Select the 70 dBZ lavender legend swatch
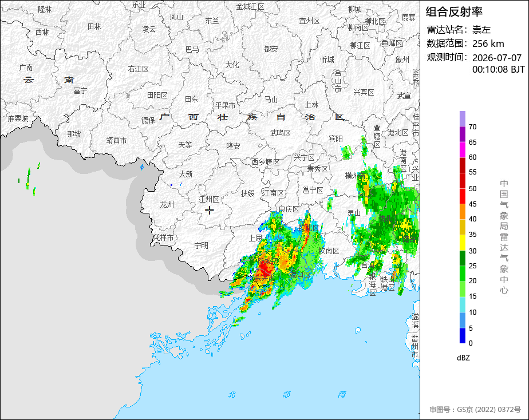The height and width of the screenshot is (420, 529). pos(462,118)
